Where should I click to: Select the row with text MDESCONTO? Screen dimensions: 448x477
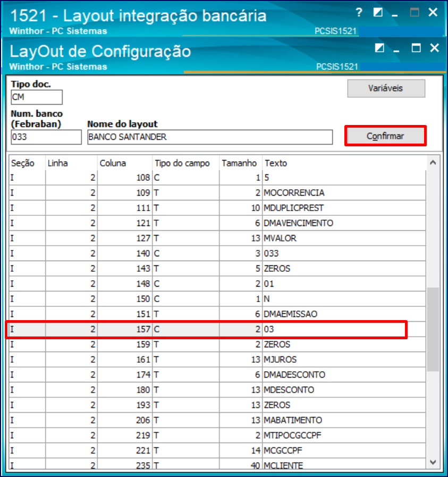pos(217,390)
